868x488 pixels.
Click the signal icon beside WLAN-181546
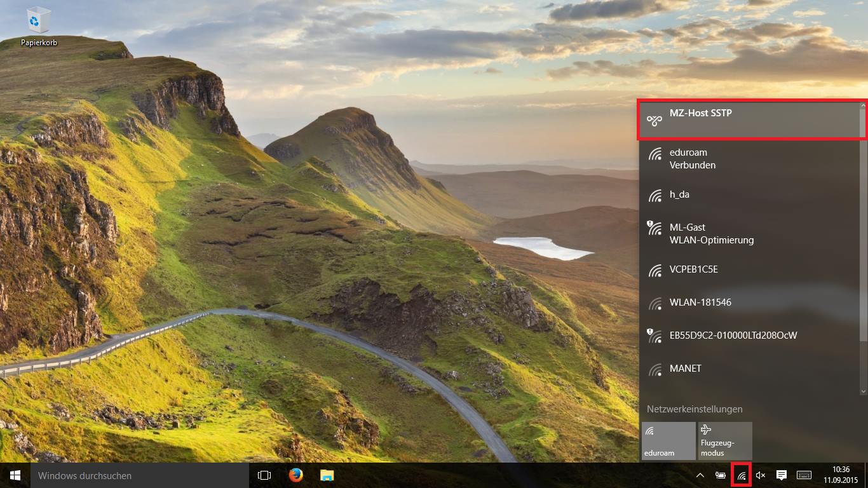pos(654,304)
